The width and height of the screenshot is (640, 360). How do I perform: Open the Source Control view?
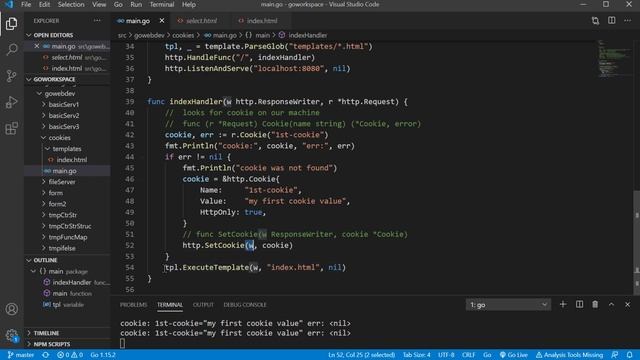pyautogui.click(x=11, y=76)
